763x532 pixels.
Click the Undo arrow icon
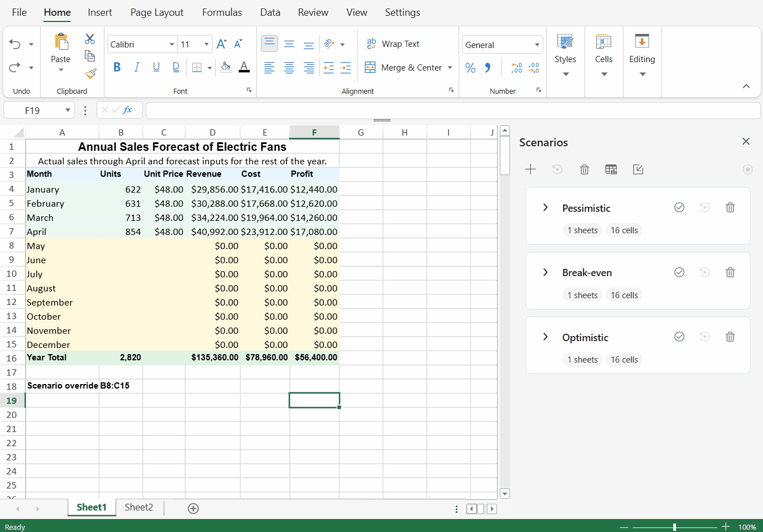pos(15,44)
